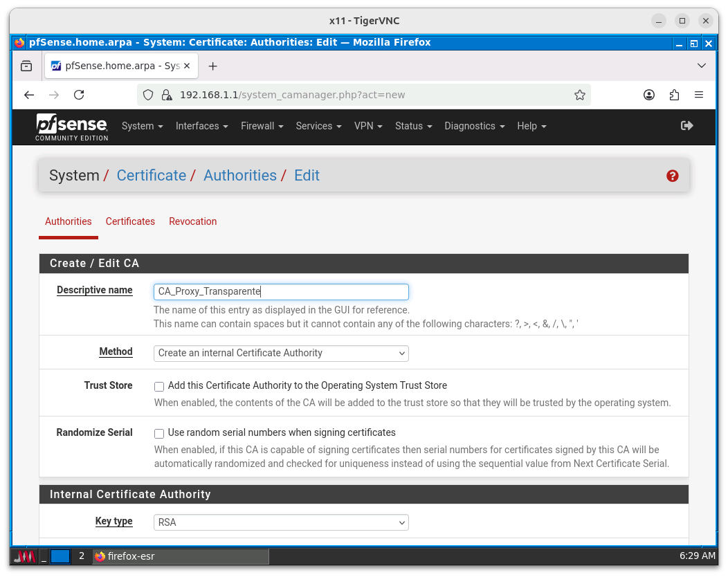Click the pfSense Community Edition logo
The image size is (728, 577).
[72, 127]
